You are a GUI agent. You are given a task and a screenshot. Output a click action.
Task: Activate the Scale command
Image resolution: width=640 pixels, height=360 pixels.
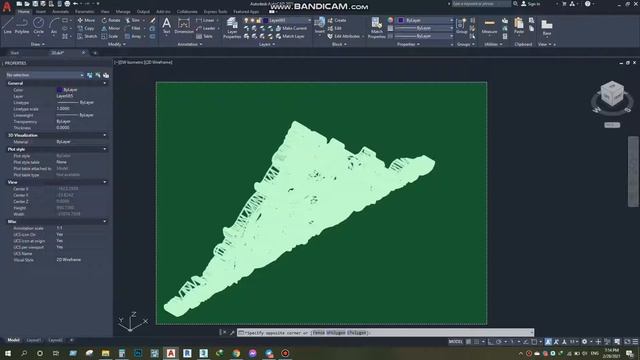tap(110, 36)
